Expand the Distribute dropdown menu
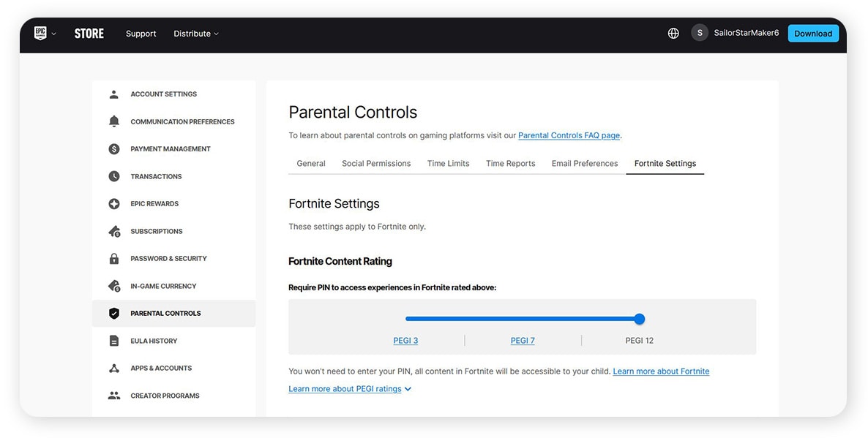 196,34
